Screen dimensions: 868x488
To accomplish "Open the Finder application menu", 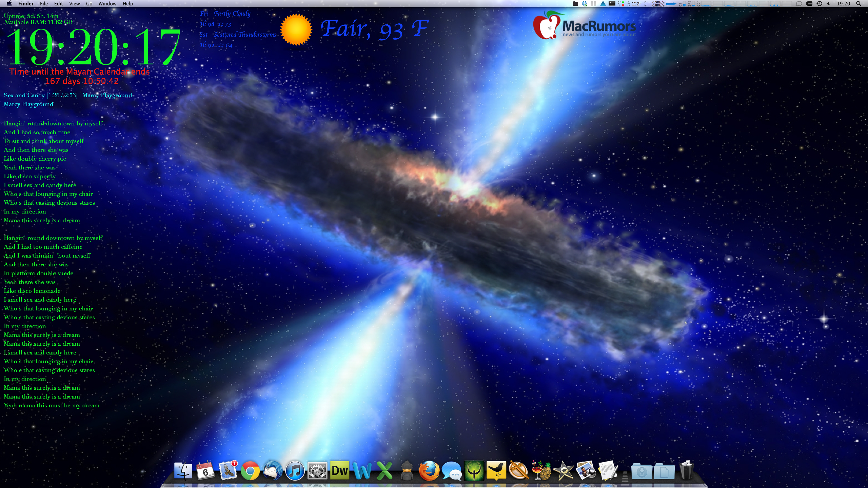I will click(x=26, y=4).
